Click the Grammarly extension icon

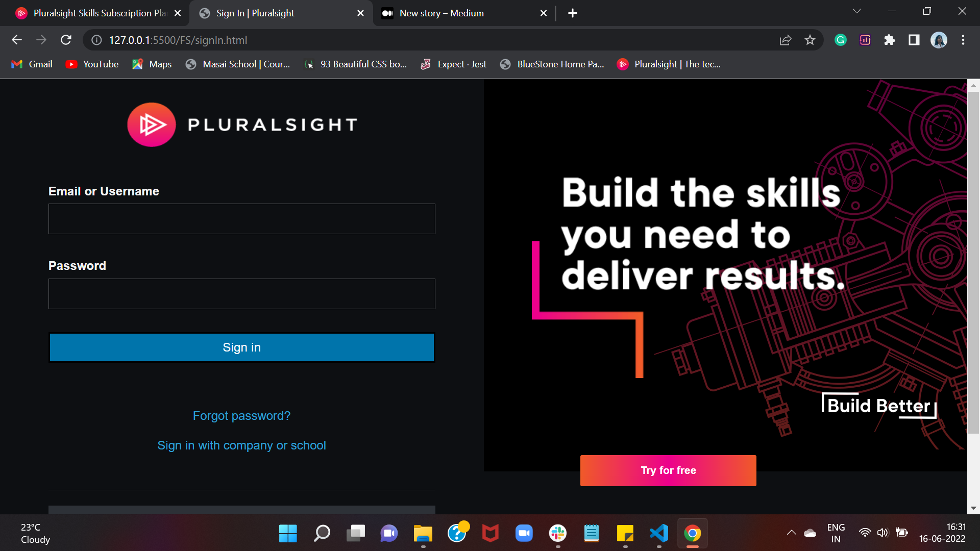840,40
